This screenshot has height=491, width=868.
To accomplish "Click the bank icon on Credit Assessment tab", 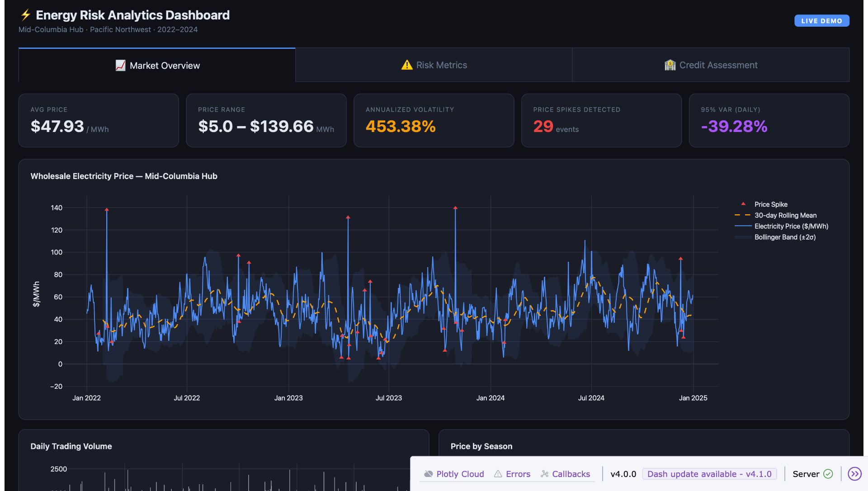I will pos(670,65).
